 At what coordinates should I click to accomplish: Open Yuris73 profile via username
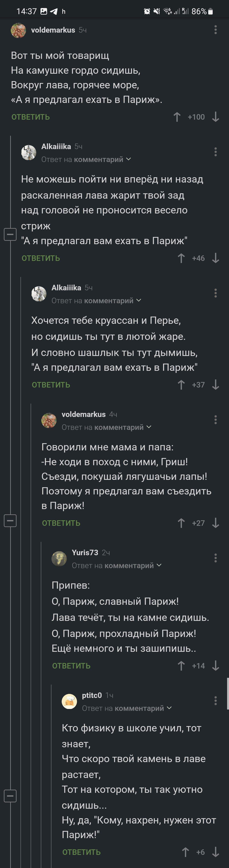(x=85, y=553)
